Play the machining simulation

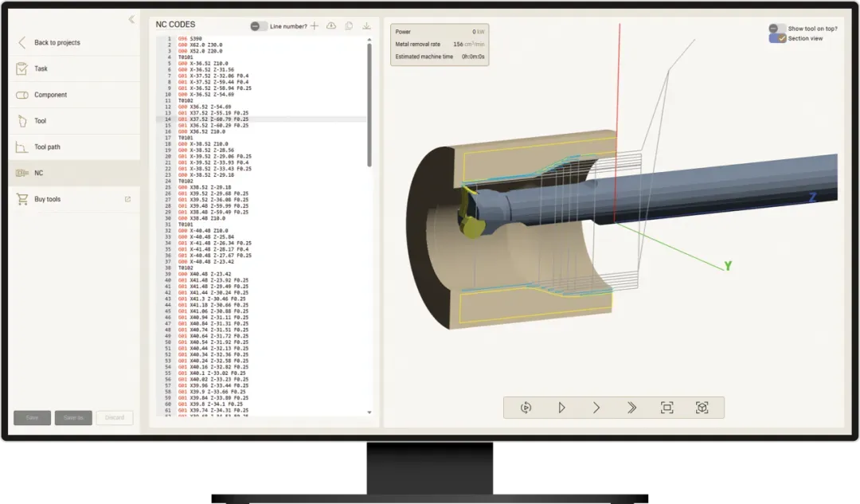coord(561,408)
